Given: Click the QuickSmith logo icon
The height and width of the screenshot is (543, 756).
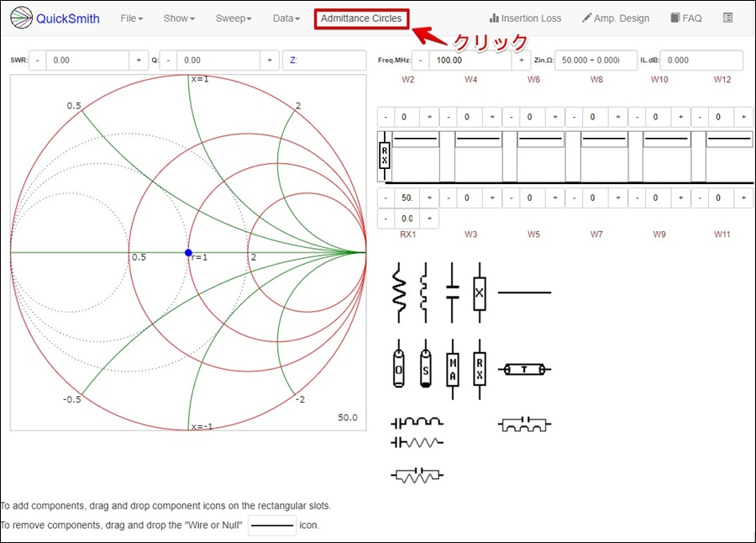Looking at the screenshot, I should coord(21,18).
